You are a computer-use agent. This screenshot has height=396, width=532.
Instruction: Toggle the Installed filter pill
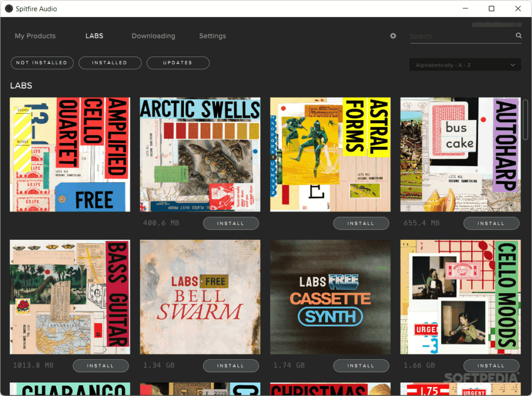110,63
